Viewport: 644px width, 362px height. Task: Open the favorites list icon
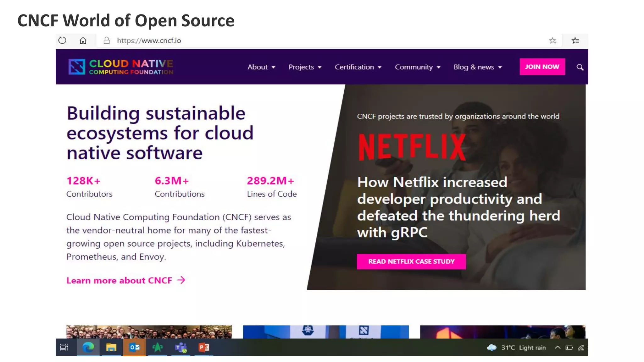pyautogui.click(x=575, y=41)
